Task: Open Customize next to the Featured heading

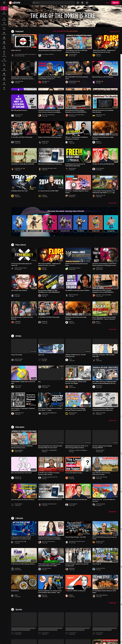Action: click(114, 31)
